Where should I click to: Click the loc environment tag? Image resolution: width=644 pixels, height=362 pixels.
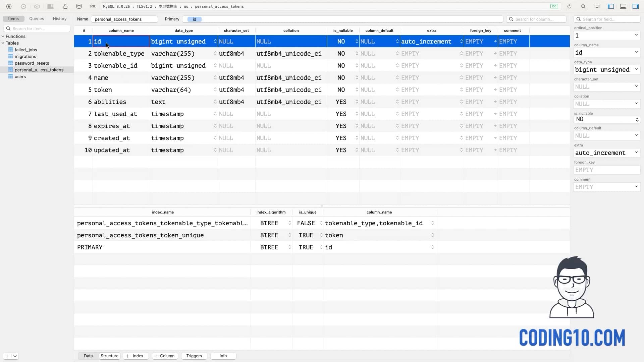(x=554, y=6)
